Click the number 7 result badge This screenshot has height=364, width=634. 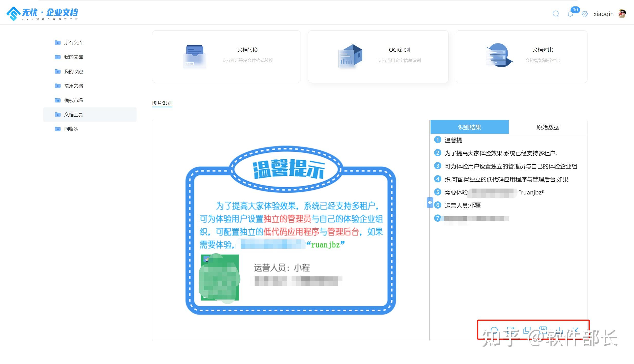(437, 218)
